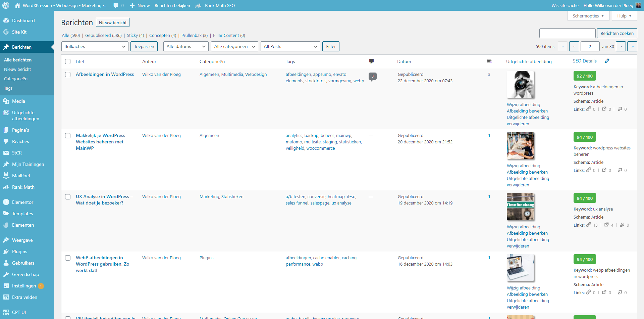The height and width of the screenshot is (319, 644).
Task: Open the Alle categorieën dropdown
Action: 234,46
